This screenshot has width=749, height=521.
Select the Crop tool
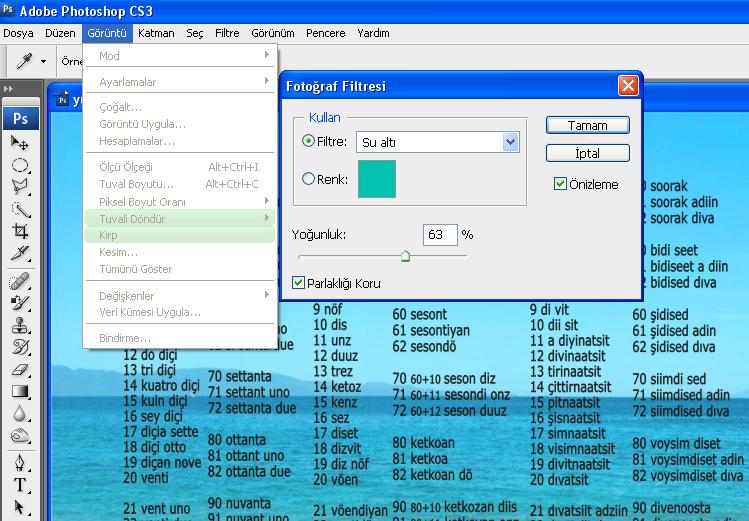(x=20, y=231)
